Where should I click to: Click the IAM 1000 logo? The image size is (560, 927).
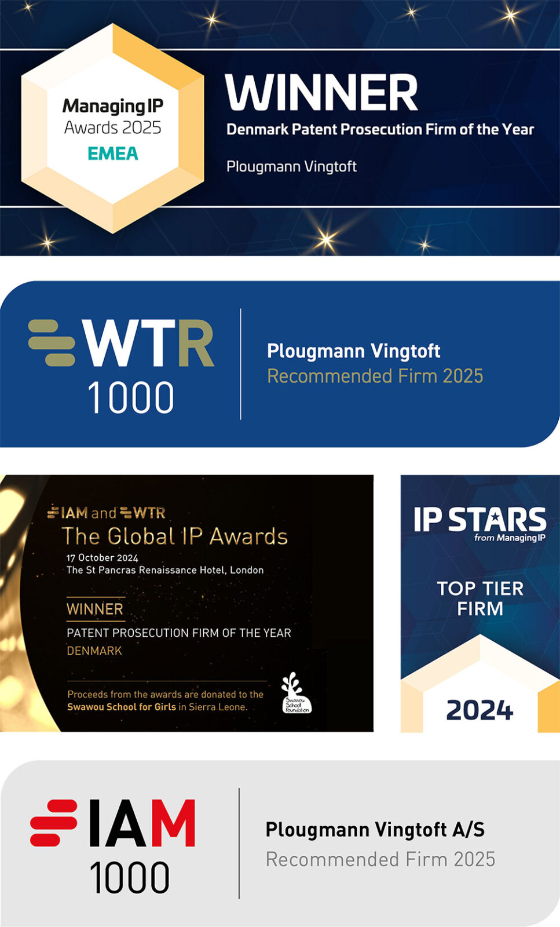113,846
